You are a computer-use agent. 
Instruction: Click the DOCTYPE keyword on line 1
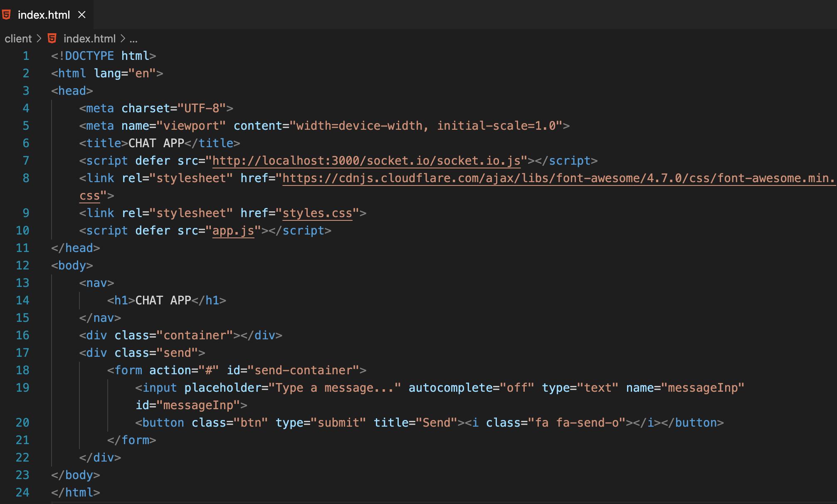click(89, 56)
